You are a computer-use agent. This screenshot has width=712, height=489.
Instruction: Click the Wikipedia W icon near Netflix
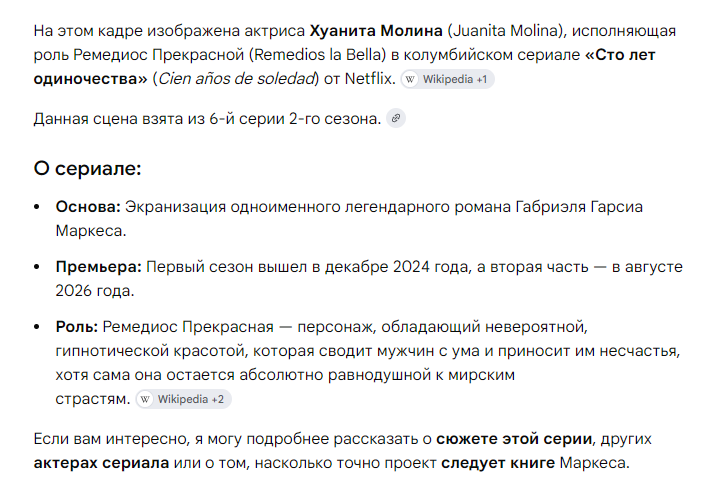click(410, 79)
